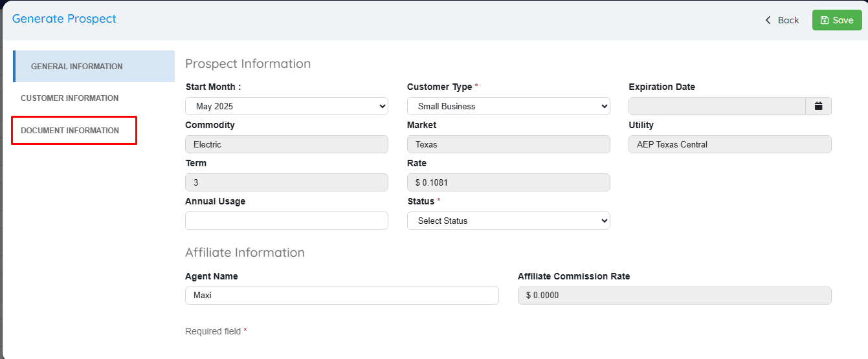The width and height of the screenshot is (868, 359).
Task: Go back using the Back button
Action: (782, 20)
